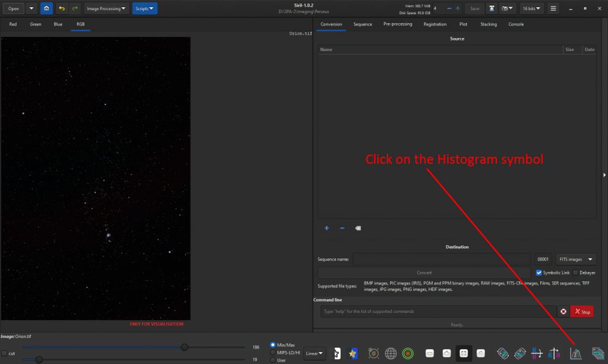This screenshot has height=364, width=608.
Task: Remove selected file from source list
Action: click(x=342, y=229)
